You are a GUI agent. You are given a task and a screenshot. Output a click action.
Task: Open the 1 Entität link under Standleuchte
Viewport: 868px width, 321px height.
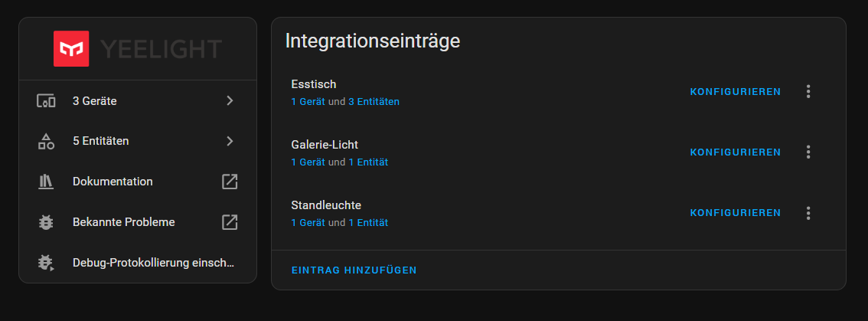(x=368, y=223)
